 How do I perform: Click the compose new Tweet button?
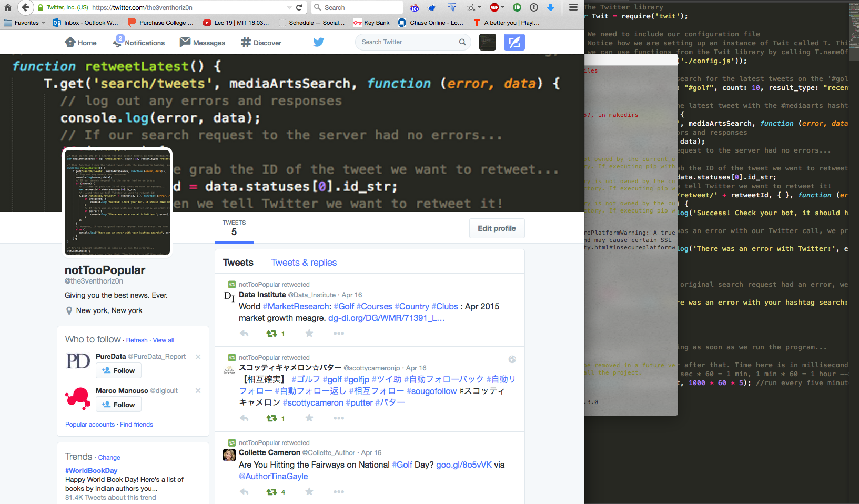click(514, 42)
